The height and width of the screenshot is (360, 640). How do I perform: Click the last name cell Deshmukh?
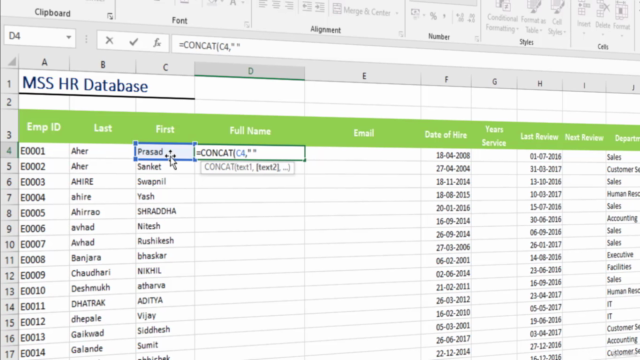click(102, 288)
